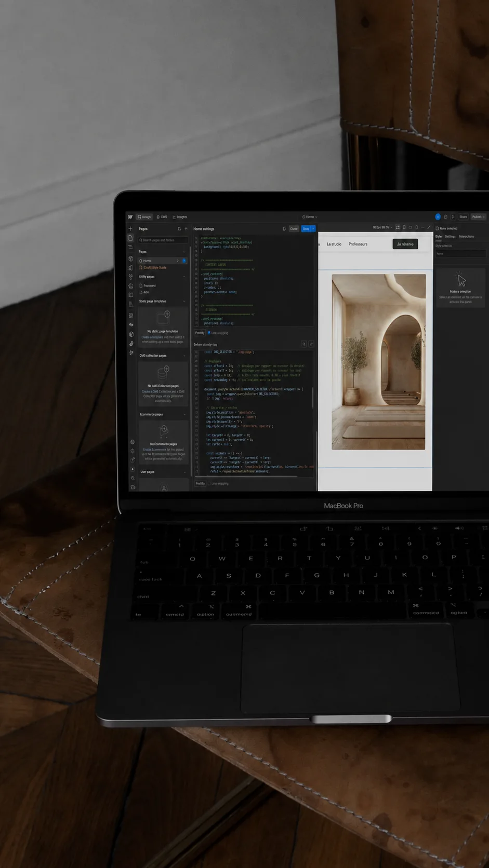Screen dimensions: 489x868
Task: Uncheck Line wrapping in the head code editor
Action: 209,333
